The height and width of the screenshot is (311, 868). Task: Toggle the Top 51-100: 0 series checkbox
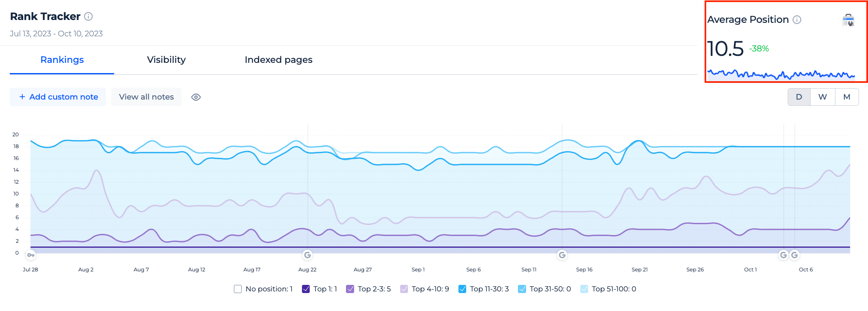tap(584, 289)
